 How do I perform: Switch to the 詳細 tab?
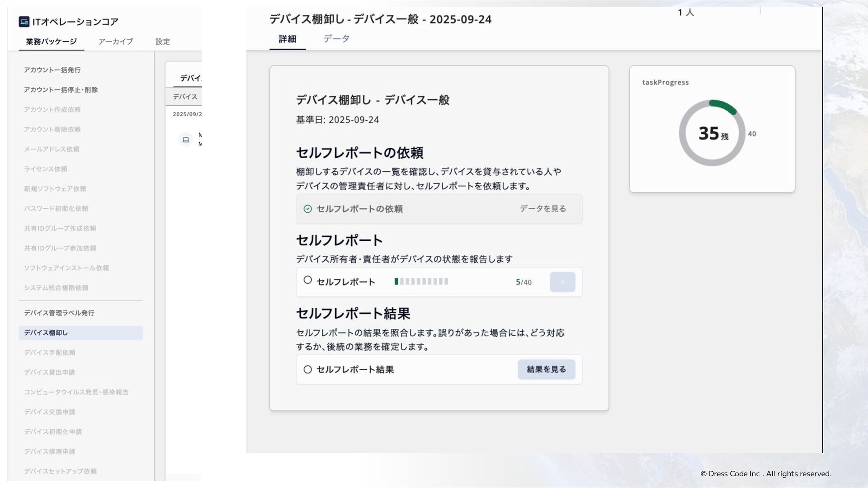[287, 39]
